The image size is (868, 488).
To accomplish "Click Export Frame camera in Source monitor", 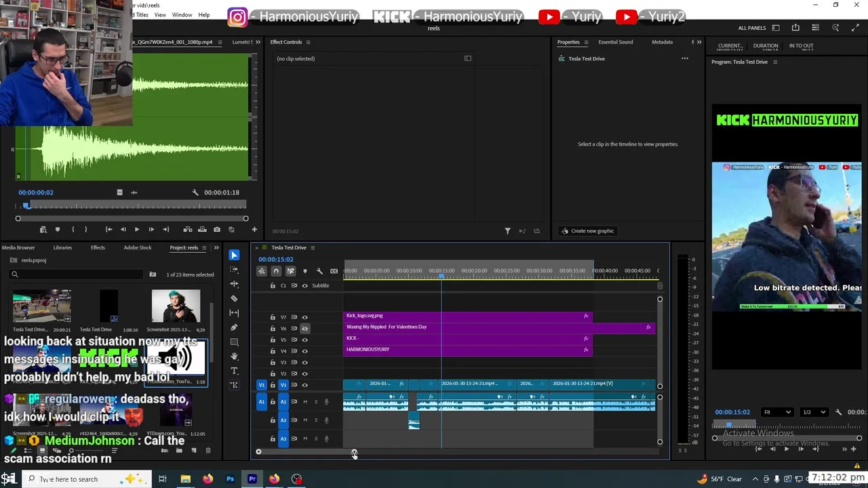I will pyautogui.click(x=217, y=230).
